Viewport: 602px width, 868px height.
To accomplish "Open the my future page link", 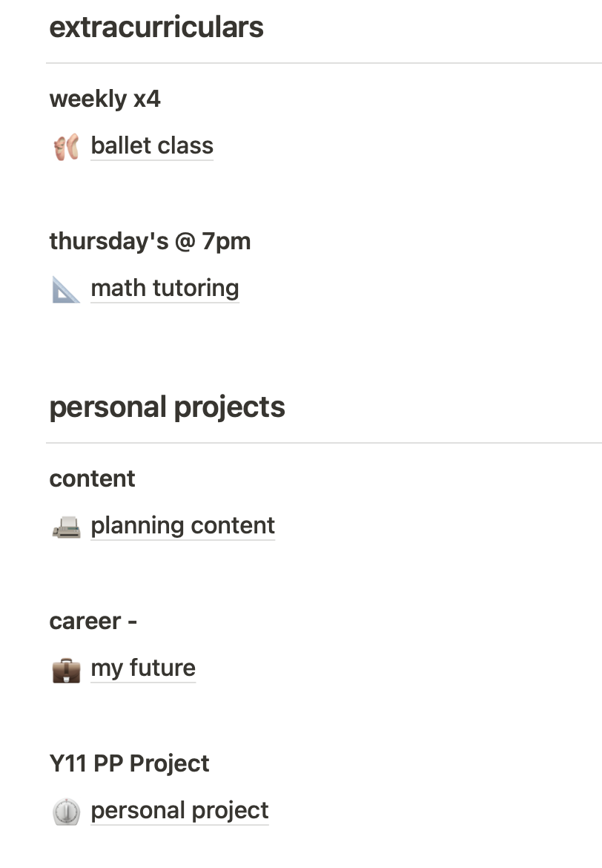I will 143,668.
